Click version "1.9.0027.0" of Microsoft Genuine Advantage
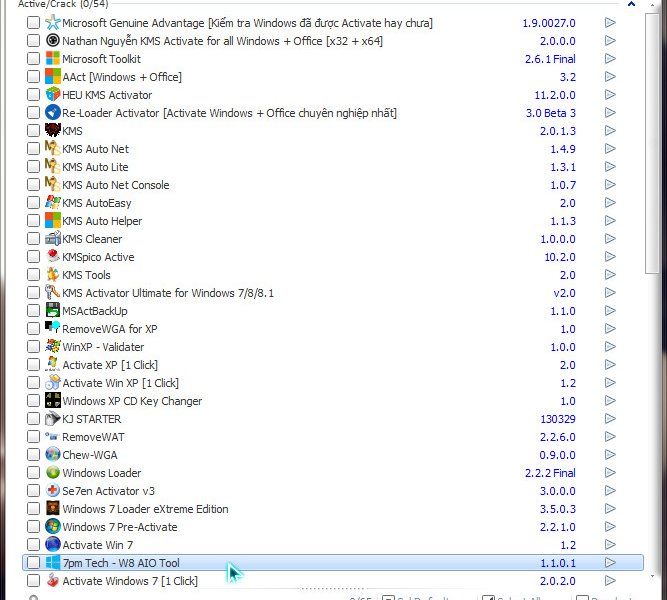 (x=549, y=23)
